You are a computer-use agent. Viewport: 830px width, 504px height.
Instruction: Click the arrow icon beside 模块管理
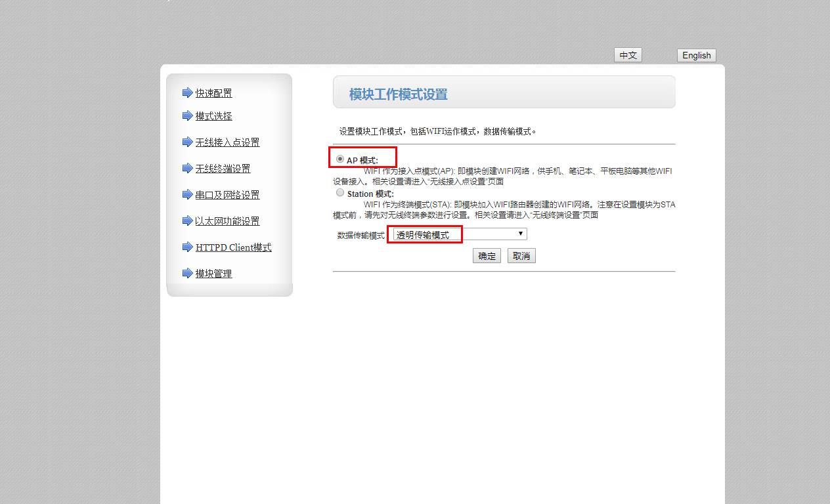tap(187, 273)
